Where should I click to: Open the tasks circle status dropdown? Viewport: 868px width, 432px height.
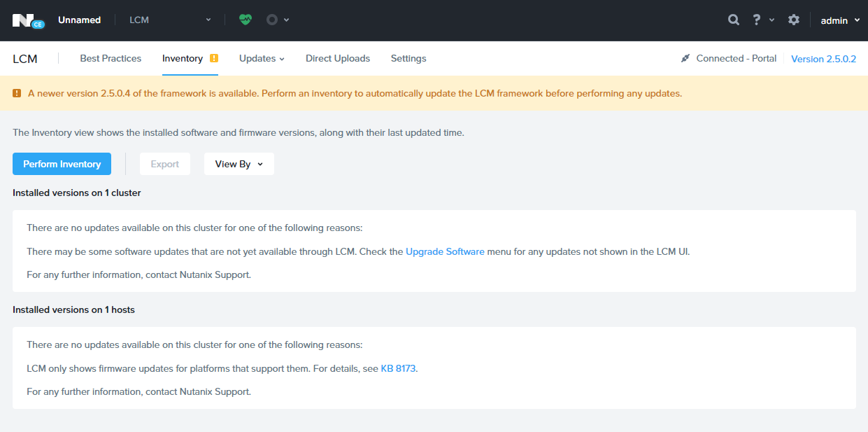click(x=278, y=20)
